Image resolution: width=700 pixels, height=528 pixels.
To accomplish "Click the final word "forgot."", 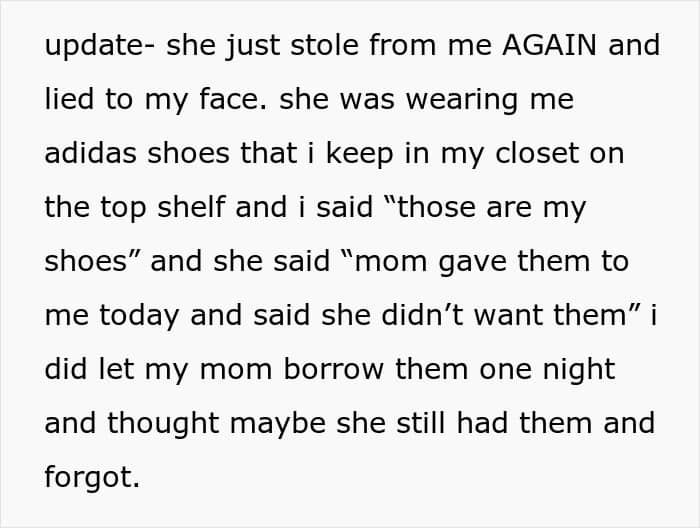I will click(92, 478).
